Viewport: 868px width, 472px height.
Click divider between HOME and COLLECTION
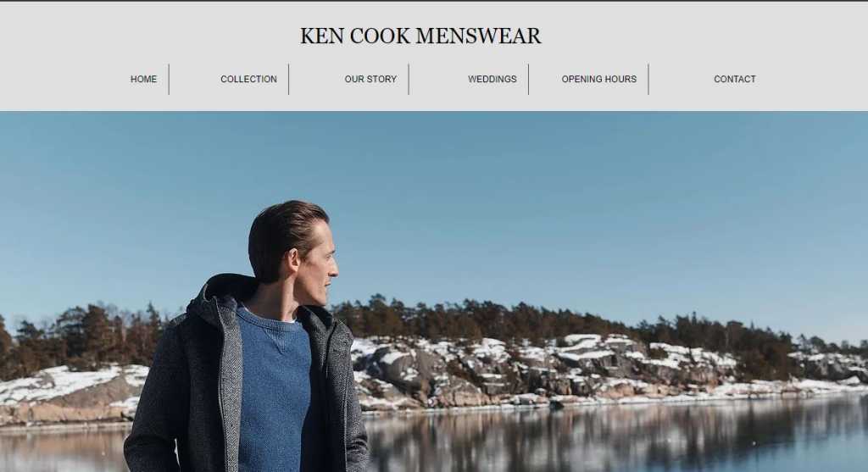pyautogui.click(x=169, y=79)
